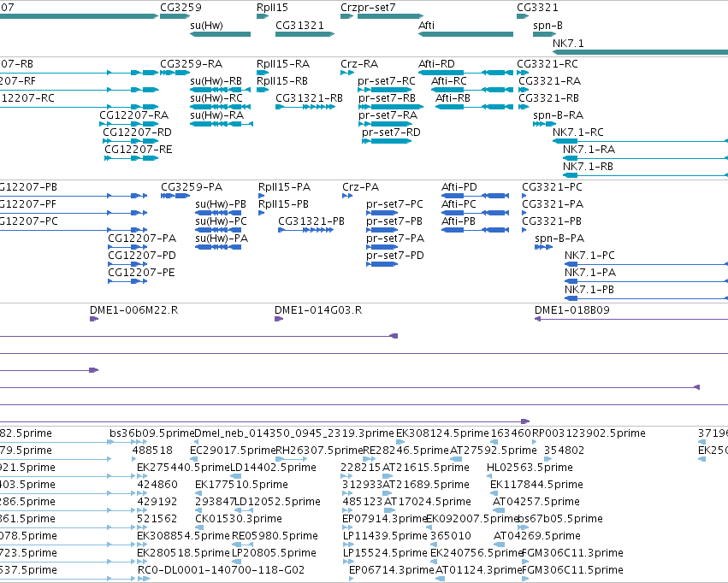
Task: Click the Crz-PA protein label
Action: tap(361, 187)
